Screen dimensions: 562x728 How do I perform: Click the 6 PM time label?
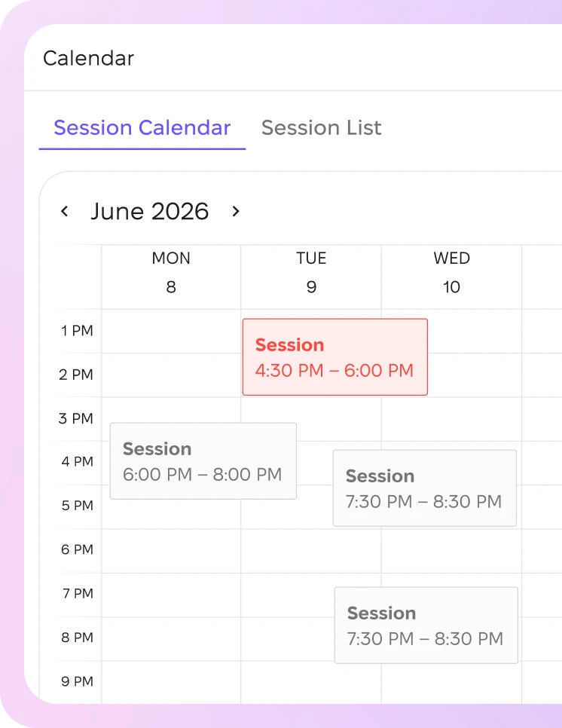click(x=77, y=549)
